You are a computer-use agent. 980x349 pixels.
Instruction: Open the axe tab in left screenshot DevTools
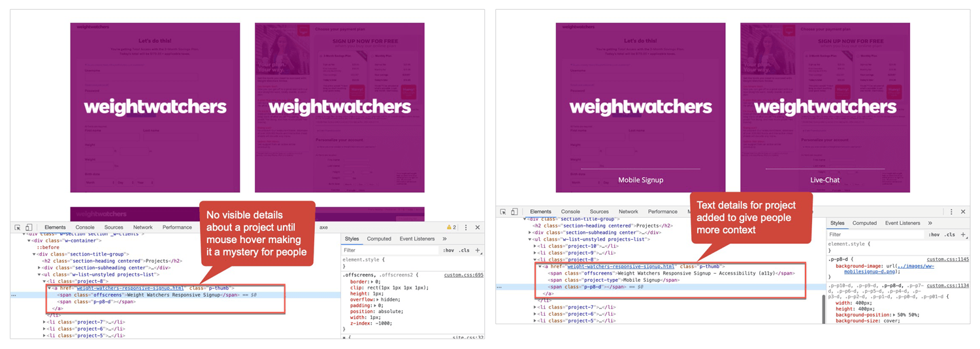(x=323, y=227)
